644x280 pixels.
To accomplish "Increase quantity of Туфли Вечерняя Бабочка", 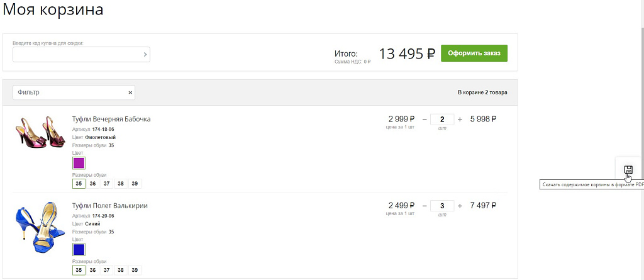I will (x=460, y=119).
